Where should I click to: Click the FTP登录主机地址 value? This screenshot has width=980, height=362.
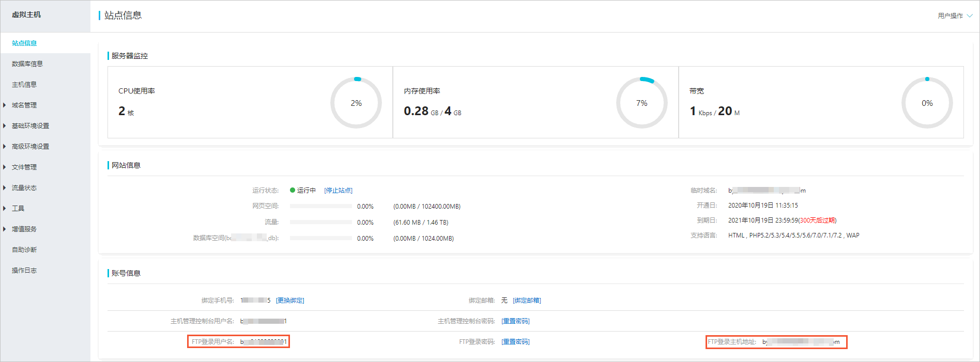[801, 342]
